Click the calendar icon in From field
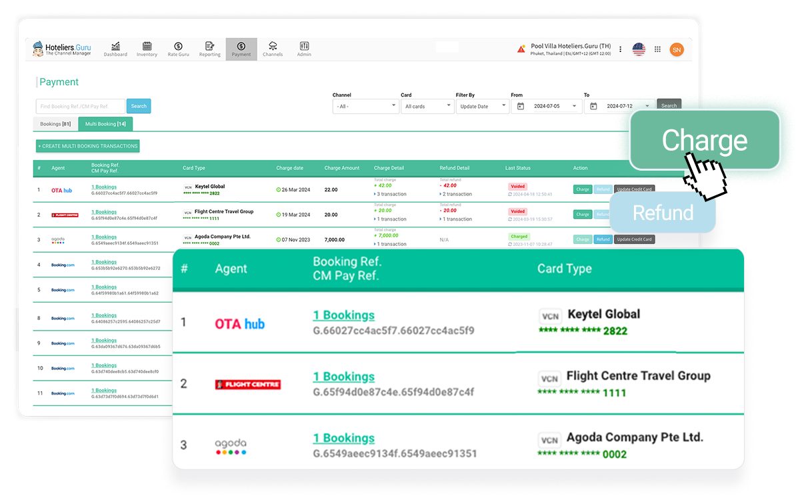Screen dimensions: 812x504 (x=521, y=106)
